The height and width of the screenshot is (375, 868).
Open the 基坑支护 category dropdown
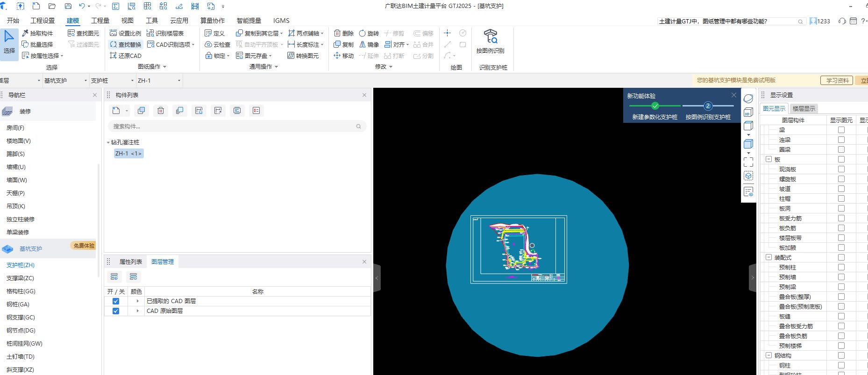(x=65, y=81)
